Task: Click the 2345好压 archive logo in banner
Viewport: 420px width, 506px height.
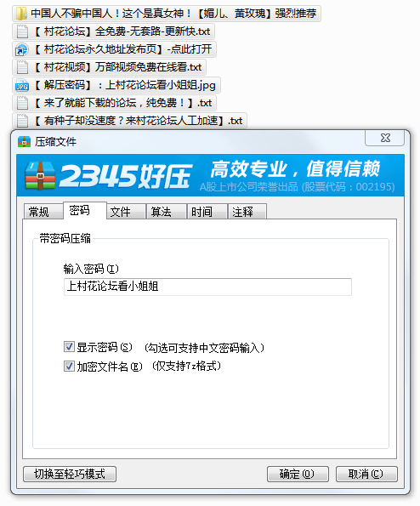Action: pyautogui.click(x=40, y=175)
